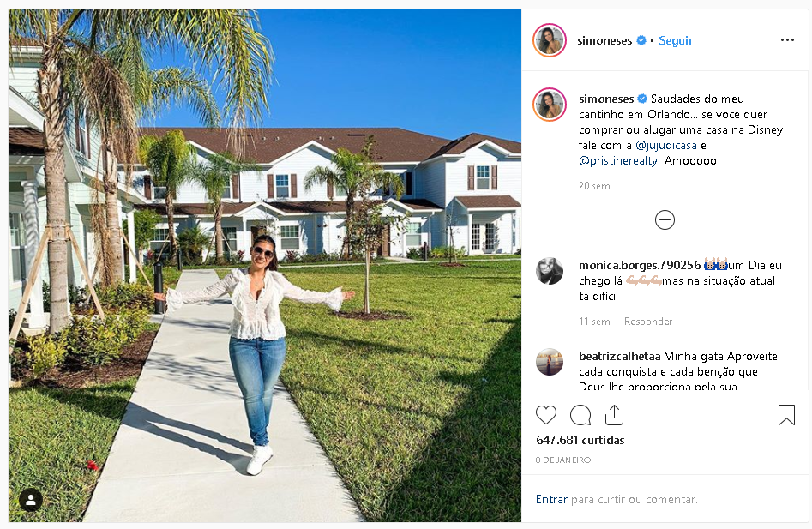Open the 8 DE JANEIRO post date
Image resolution: width=812 pixels, height=529 pixels.
point(562,460)
